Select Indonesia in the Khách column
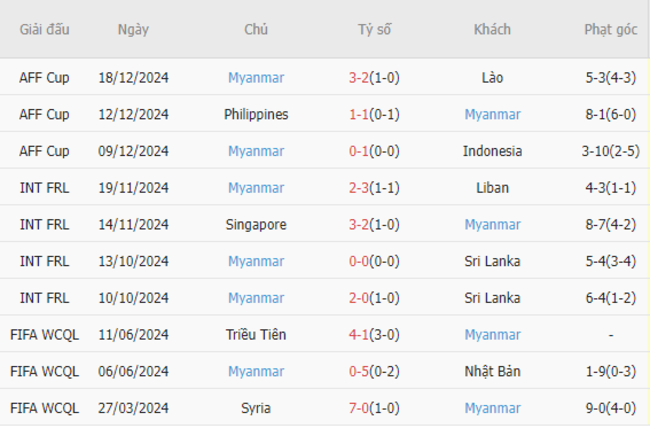 pos(492,151)
